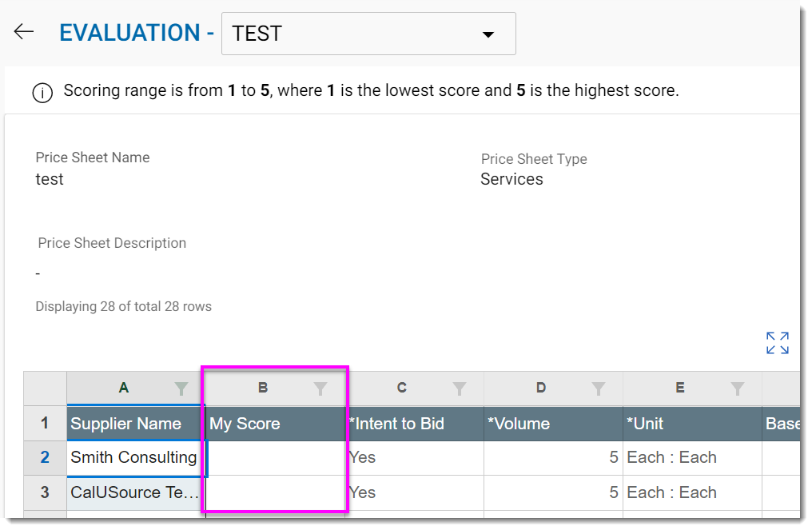Click the *Unit header cell
The image size is (812, 530).
pyautogui.click(x=692, y=424)
